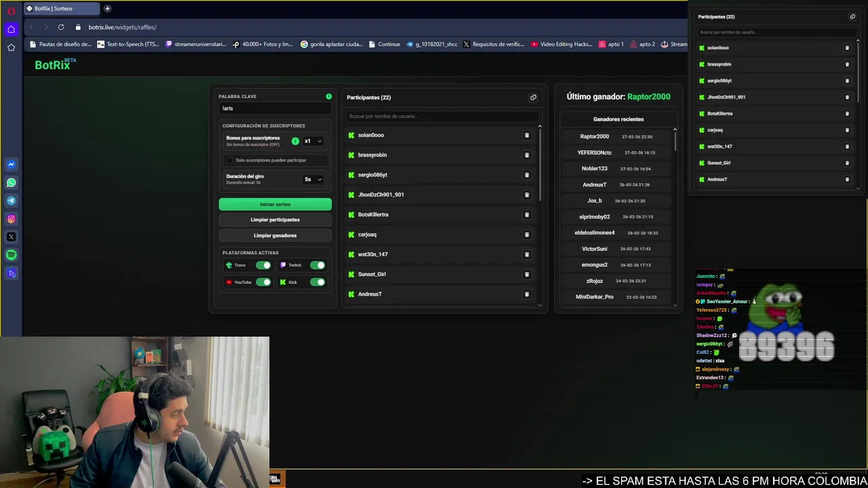
Task: Click Limpiar participantes button
Action: coord(275,220)
